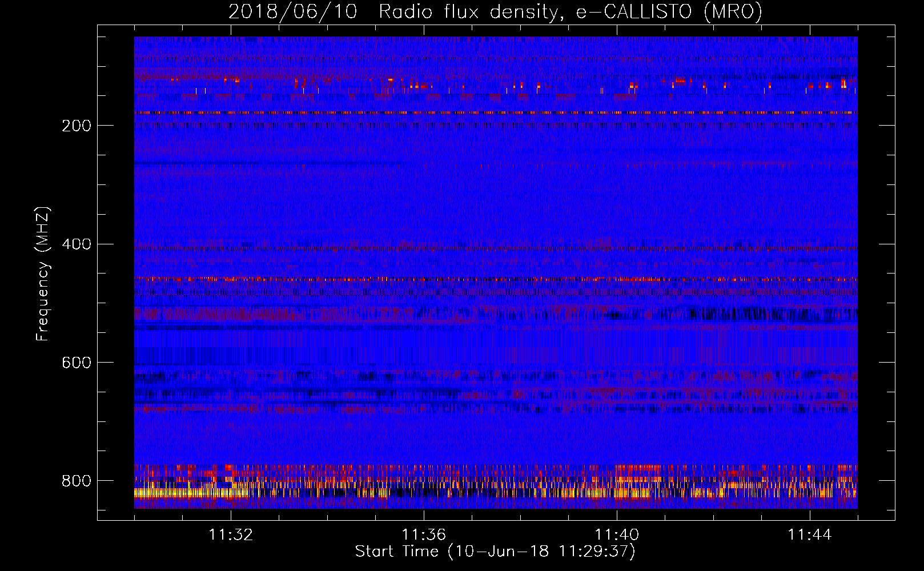Click the '11:40' time tick label
Image resolution: width=924 pixels, height=571 pixels.
[617, 535]
